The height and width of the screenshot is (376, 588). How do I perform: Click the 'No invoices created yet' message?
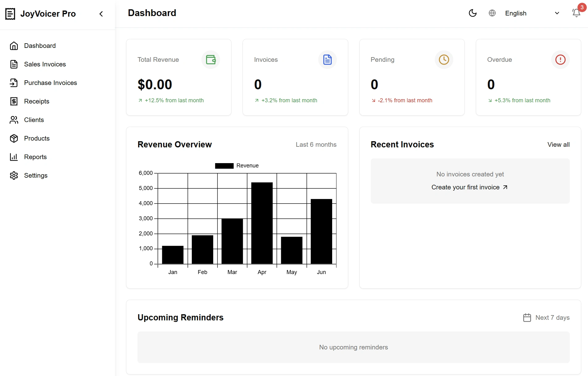470,174
